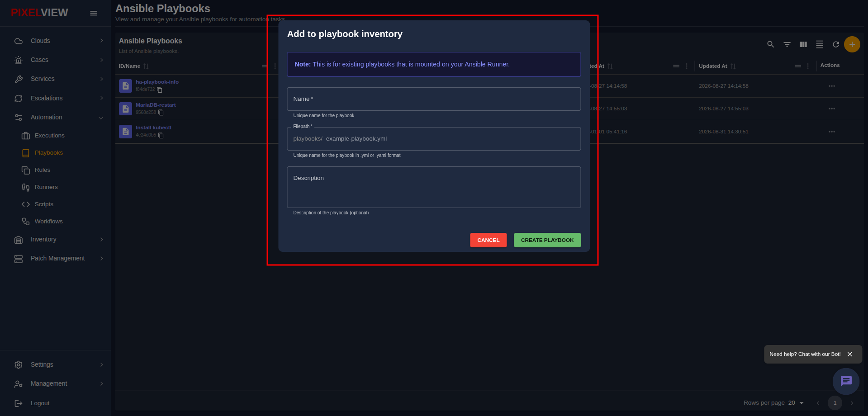Click row density icon in toolbar
868x416 pixels.
[820, 44]
